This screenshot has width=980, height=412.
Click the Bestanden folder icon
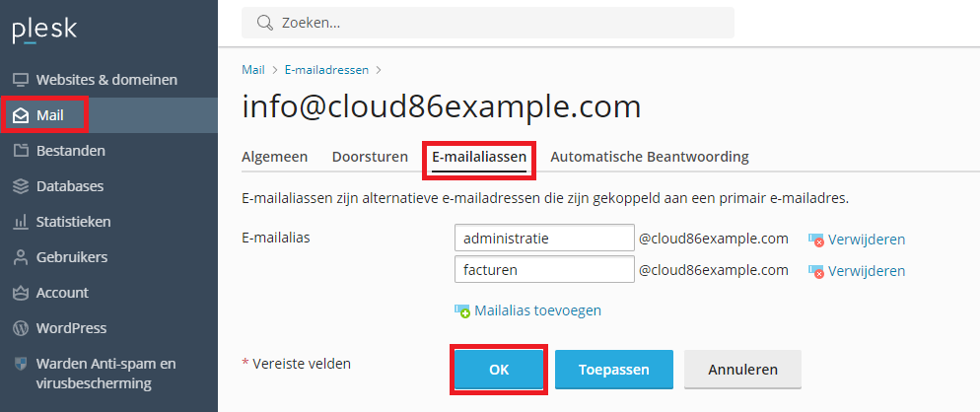pyautogui.click(x=21, y=151)
